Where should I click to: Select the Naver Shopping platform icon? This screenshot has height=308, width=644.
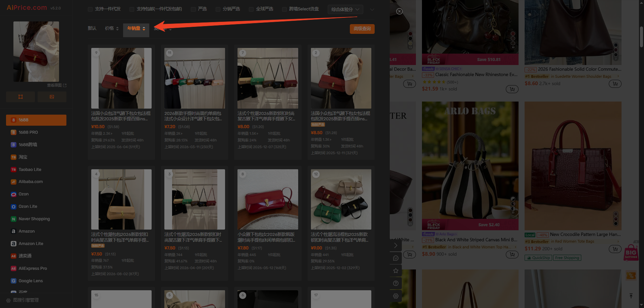(13, 219)
